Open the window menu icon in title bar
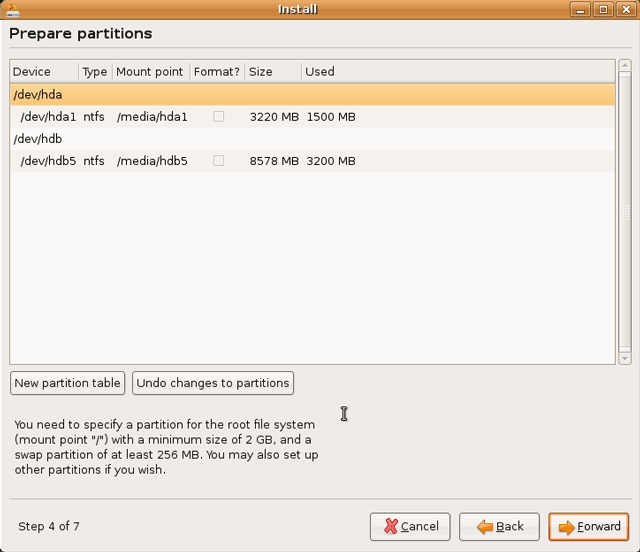The image size is (640, 552). coord(11,9)
